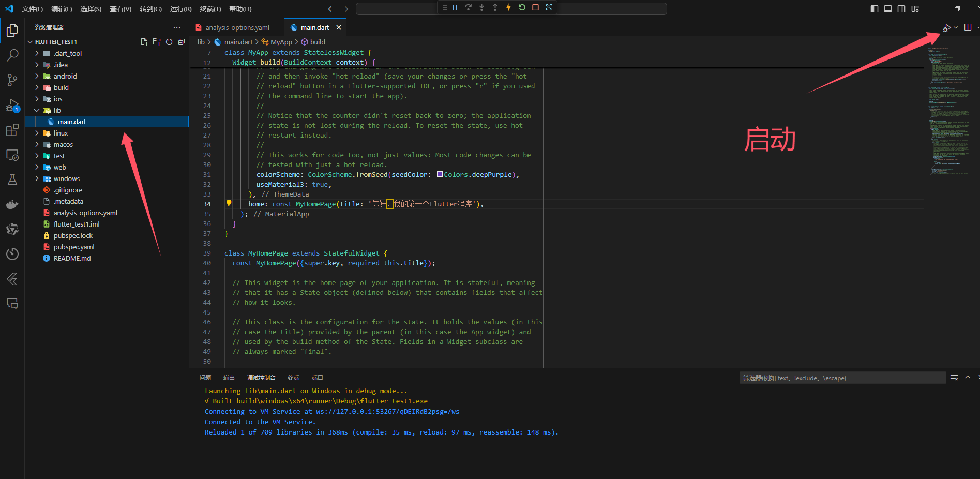Split the editor to the right
The width and height of the screenshot is (980, 479).
pos(968,27)
